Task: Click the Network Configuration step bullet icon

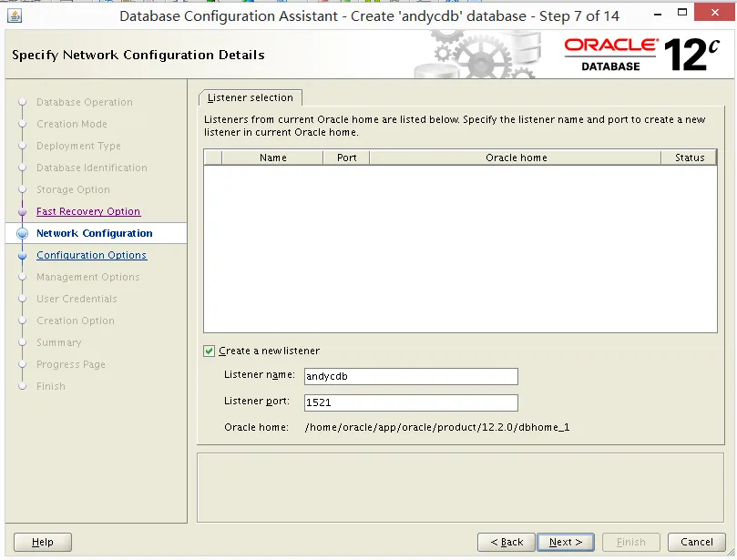Action: click(22, 233)
